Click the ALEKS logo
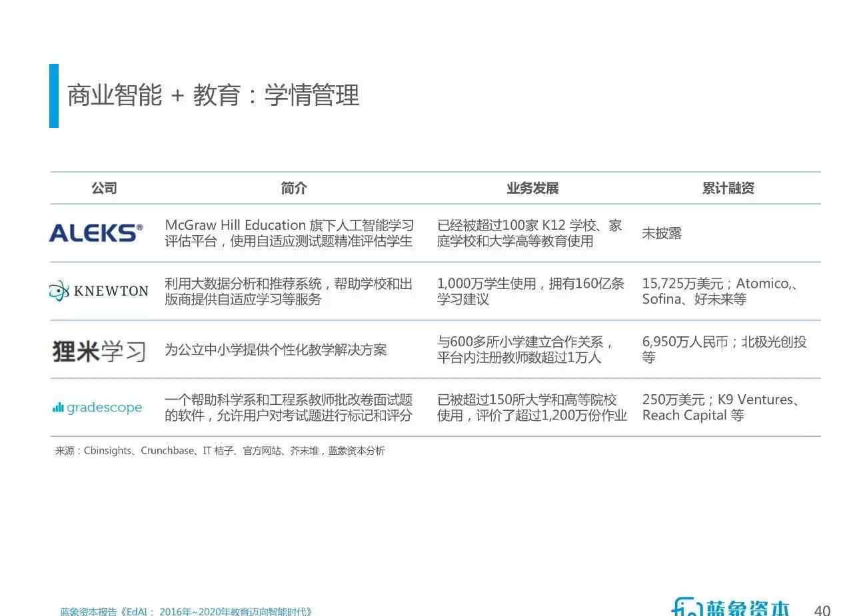The height and width of the screenshot is (616, 853). click(96, 233)
